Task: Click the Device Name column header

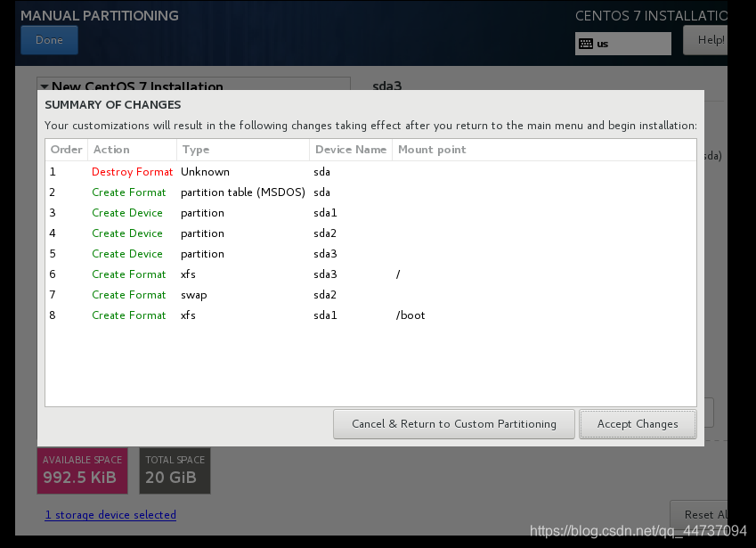Action: (x=351, y=150)
